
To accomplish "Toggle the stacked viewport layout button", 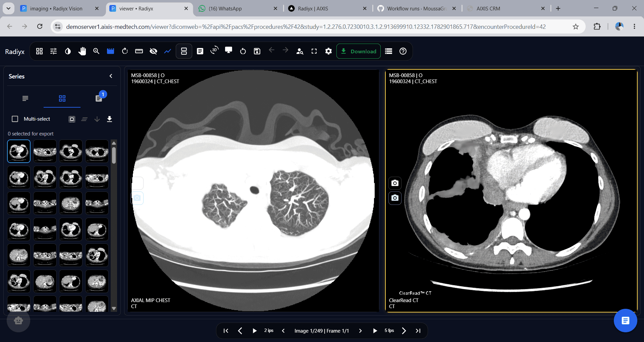I will click(184, 51).
